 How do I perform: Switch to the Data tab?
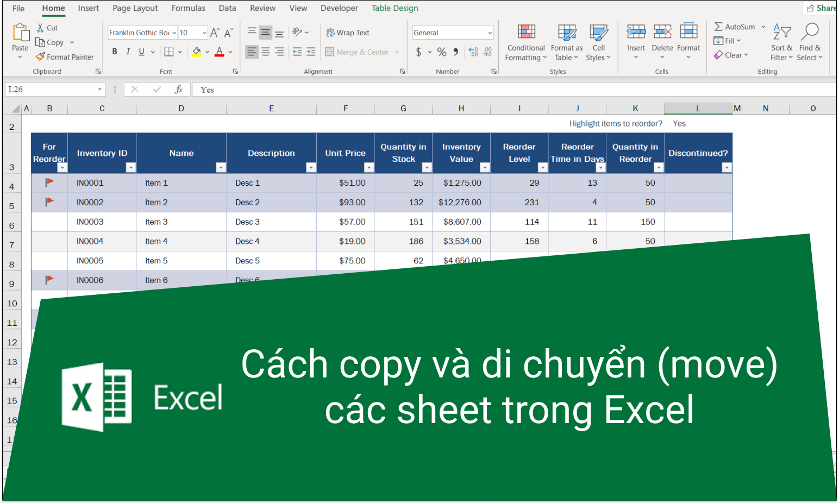227,8
